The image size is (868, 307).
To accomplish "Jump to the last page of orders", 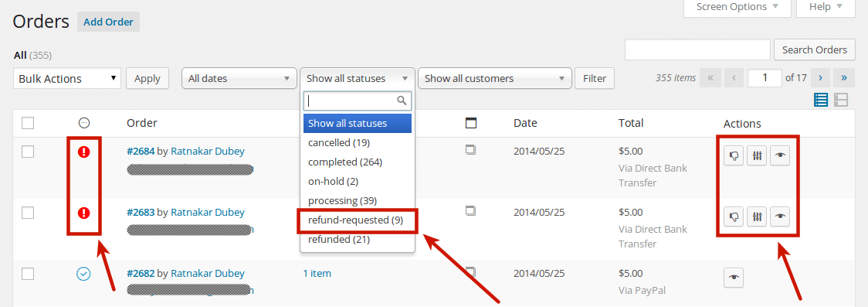I will point(843,78).
